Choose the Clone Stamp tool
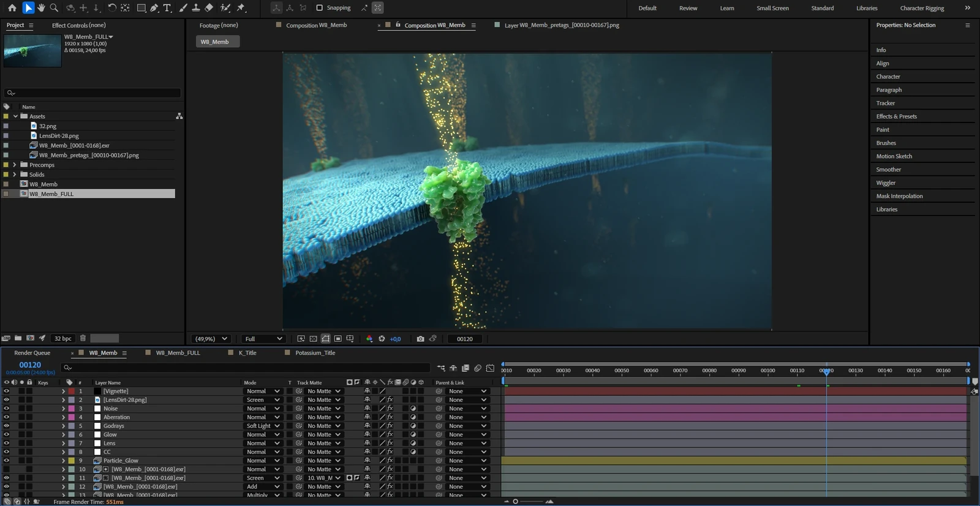 [196, 8]
